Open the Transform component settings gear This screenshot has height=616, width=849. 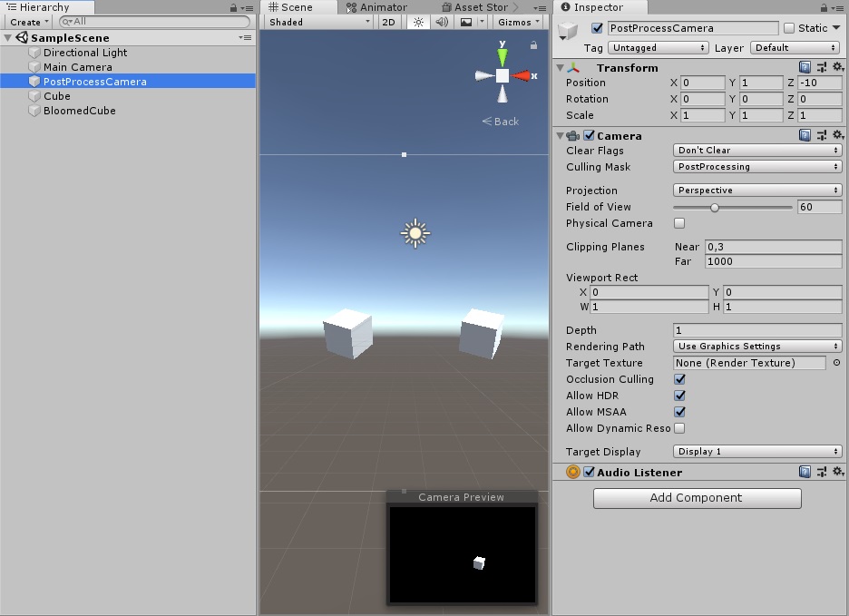point(838,67)
